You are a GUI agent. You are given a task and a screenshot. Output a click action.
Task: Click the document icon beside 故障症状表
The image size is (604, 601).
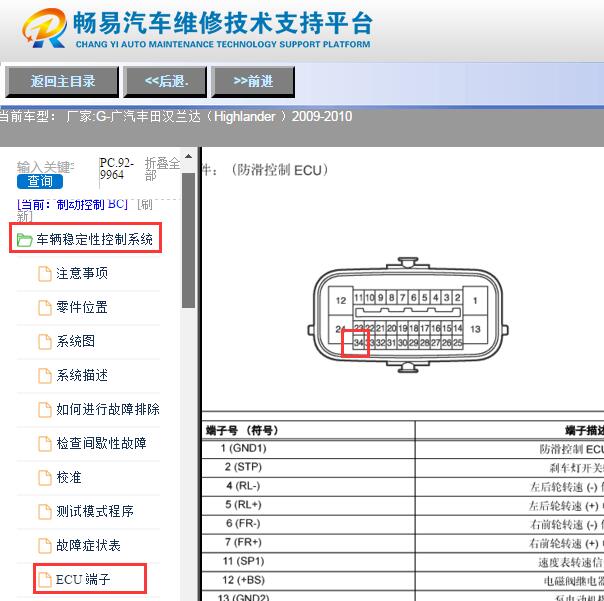(45, 546)
